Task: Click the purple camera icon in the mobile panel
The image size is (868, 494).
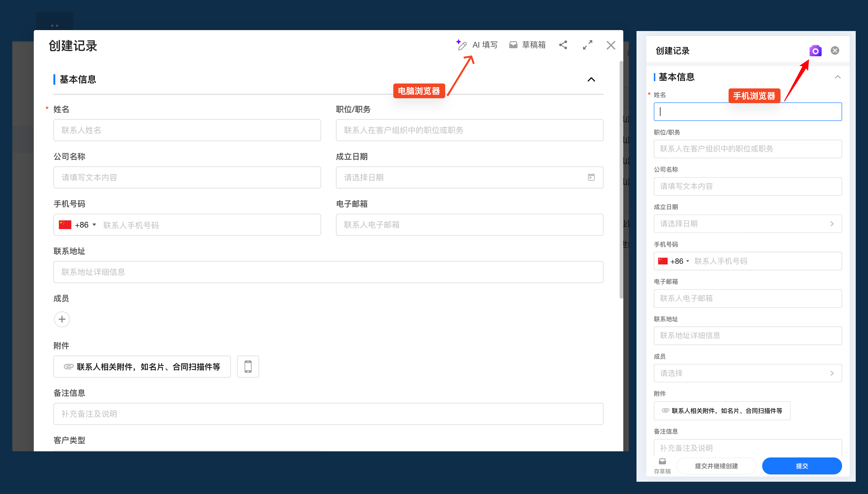Action: [x=815, y=51]
